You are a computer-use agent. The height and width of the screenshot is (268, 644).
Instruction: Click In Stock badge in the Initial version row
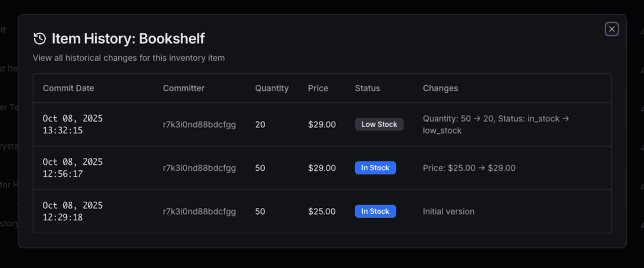[x=375, y=211]
